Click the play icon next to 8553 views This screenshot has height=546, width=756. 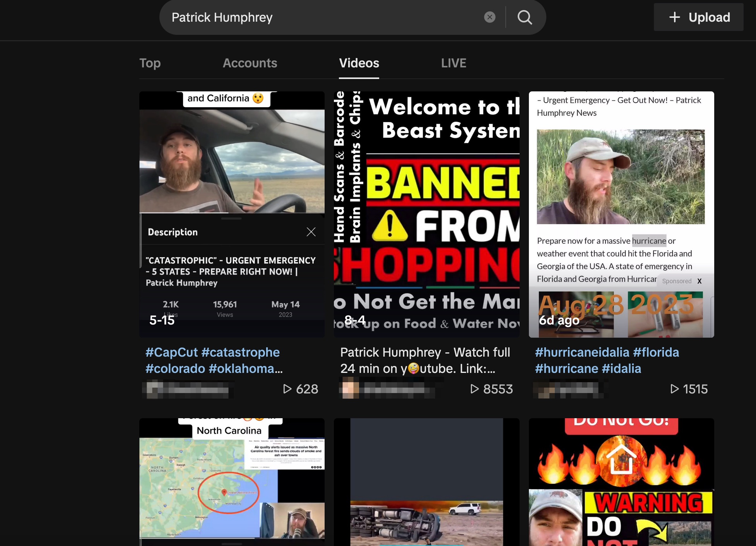click(475, 389)
